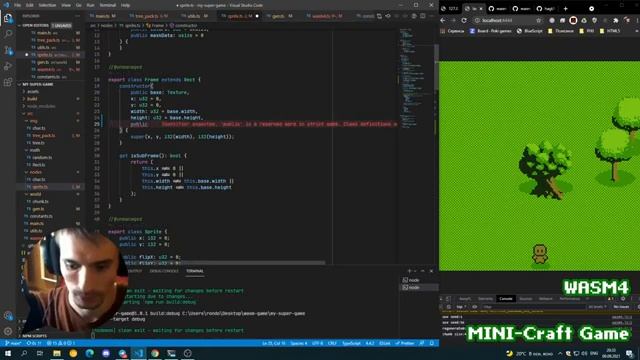Open random.ts in the math folder

[x=42, y=158]
